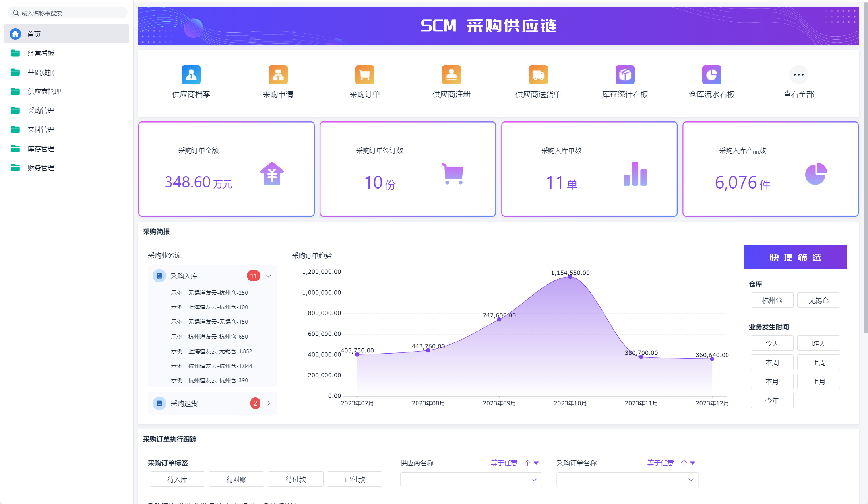Screen dimensions: 868x504
Task: Toggle the 待入库 order tag
Action: [x=177, y=479]
